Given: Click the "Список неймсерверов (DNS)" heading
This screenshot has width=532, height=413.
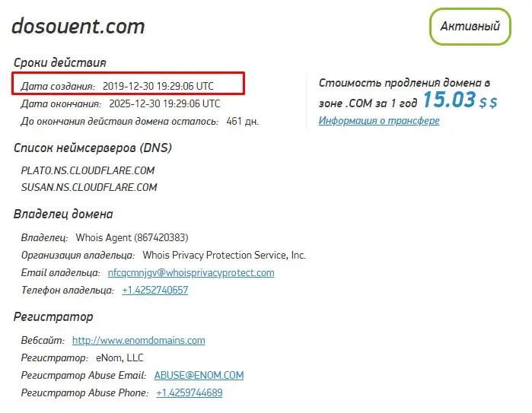Looking at the screenshot, I should tap(93, 148).
